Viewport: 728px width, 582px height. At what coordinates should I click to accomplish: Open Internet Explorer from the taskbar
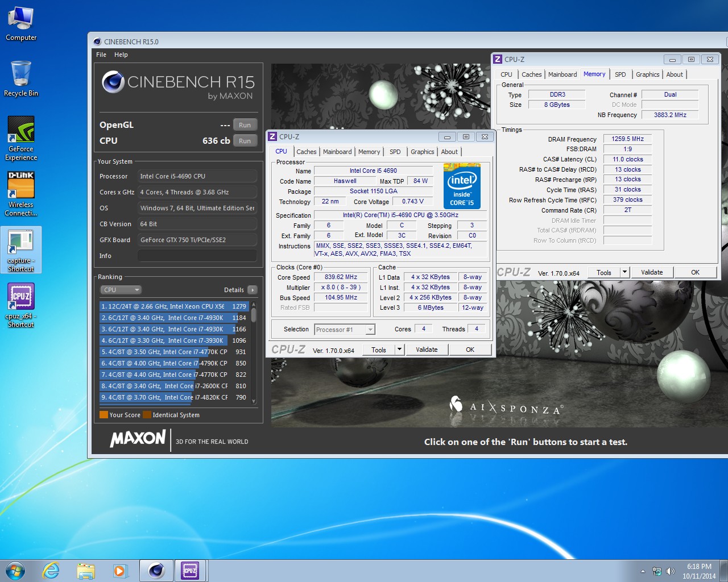(51, 571)
